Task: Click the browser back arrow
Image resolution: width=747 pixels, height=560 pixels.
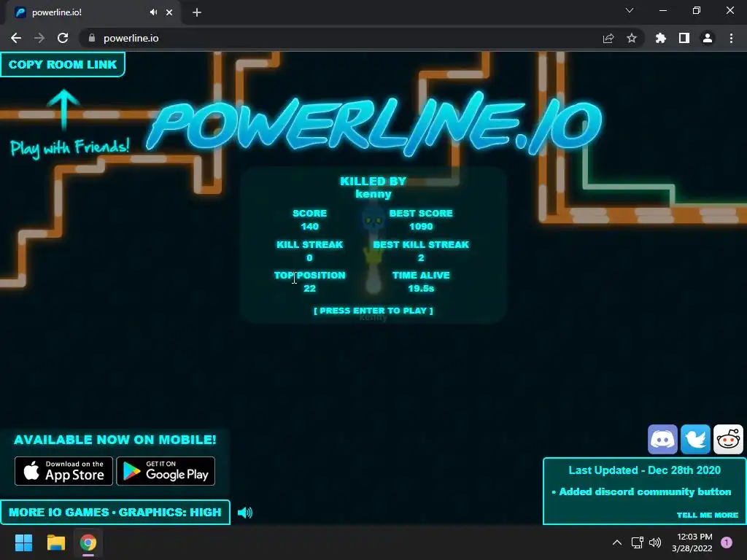Action: tap(16, 38)
